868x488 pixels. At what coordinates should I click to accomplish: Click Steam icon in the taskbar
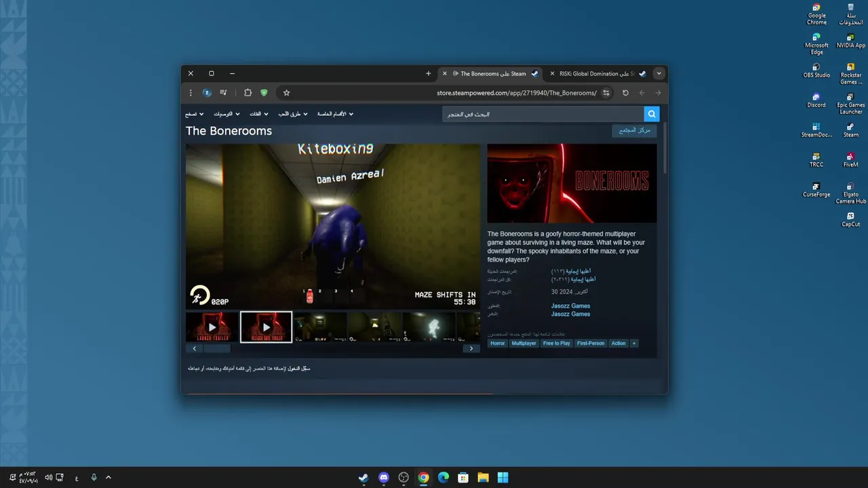click(x=364, y=477)
